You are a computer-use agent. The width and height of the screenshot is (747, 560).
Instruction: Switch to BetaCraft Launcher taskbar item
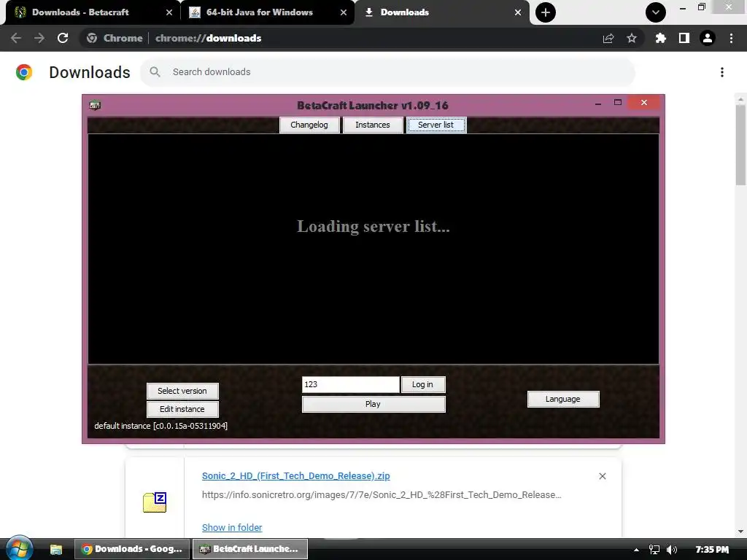tap(250, 549)
